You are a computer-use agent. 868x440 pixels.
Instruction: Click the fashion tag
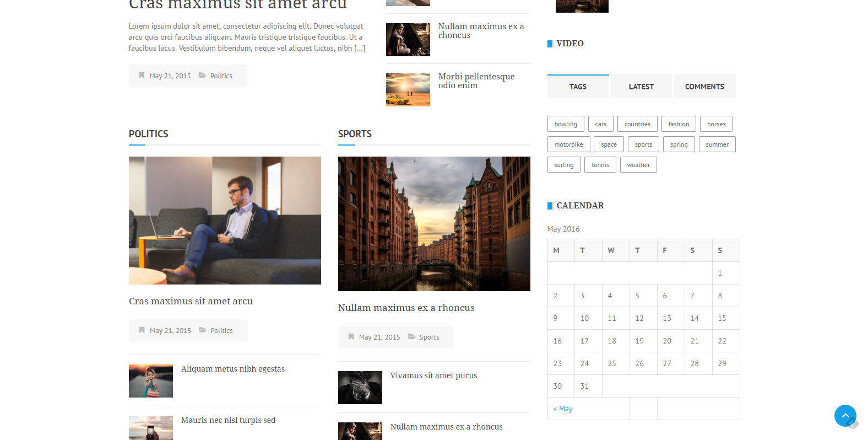click(x=679, y=124)
